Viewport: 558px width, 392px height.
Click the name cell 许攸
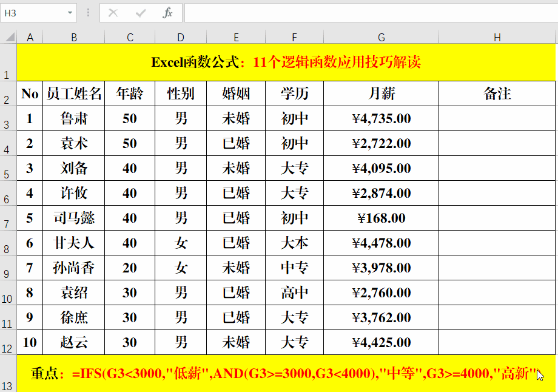click(73, 193)
